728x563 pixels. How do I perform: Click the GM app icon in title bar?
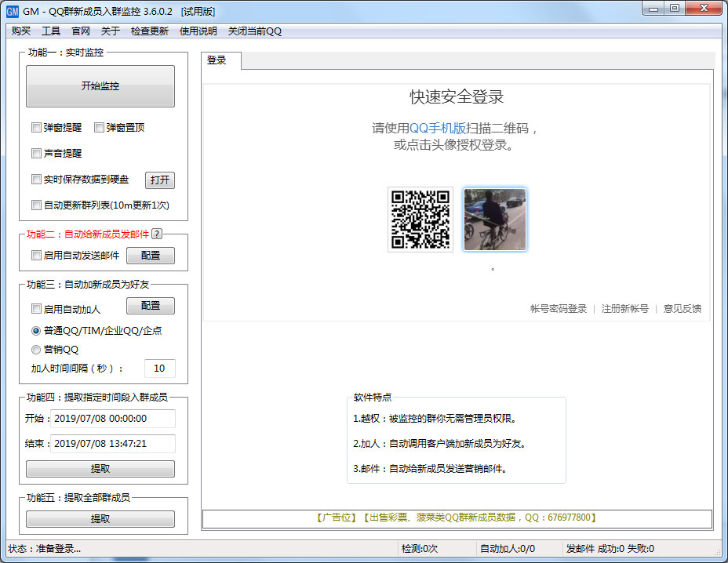(12, 11)
